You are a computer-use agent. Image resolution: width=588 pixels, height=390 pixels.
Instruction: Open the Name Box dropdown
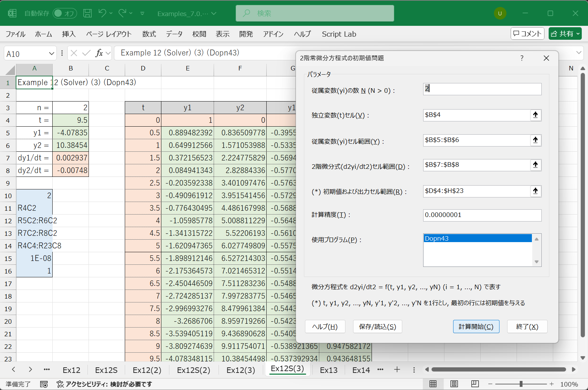point(52,54)
